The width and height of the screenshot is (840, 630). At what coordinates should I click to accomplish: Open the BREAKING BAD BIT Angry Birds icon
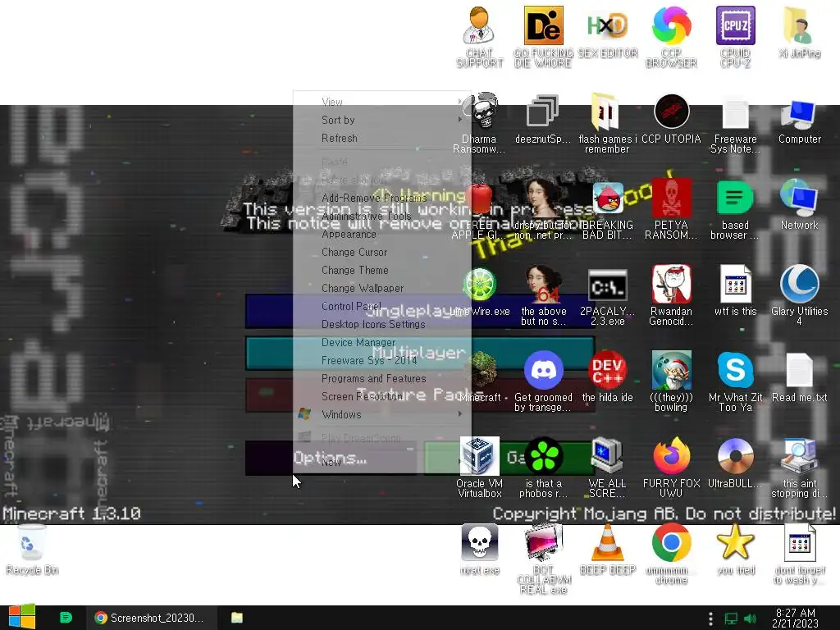pos(607,199)
